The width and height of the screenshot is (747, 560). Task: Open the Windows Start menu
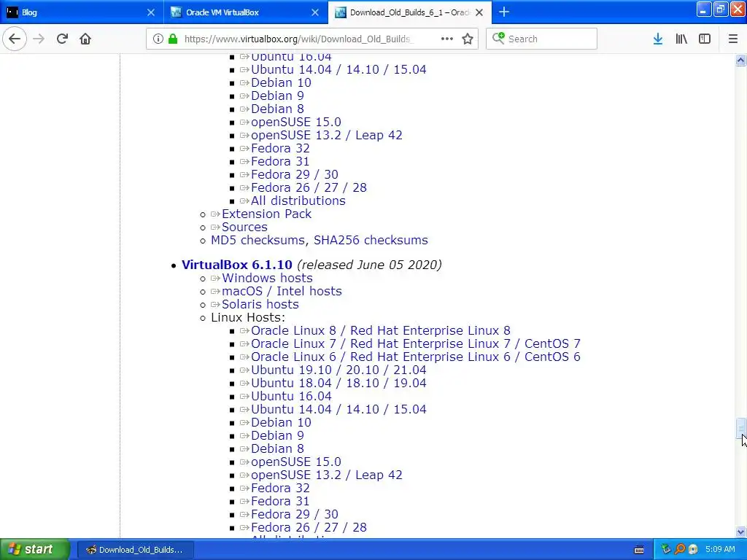(34, 549)
